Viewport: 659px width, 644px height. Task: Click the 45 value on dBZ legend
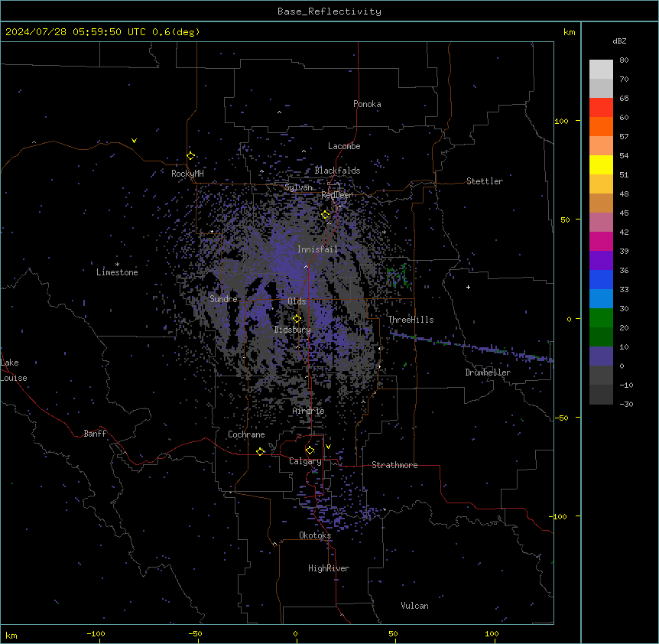(624, 213)
